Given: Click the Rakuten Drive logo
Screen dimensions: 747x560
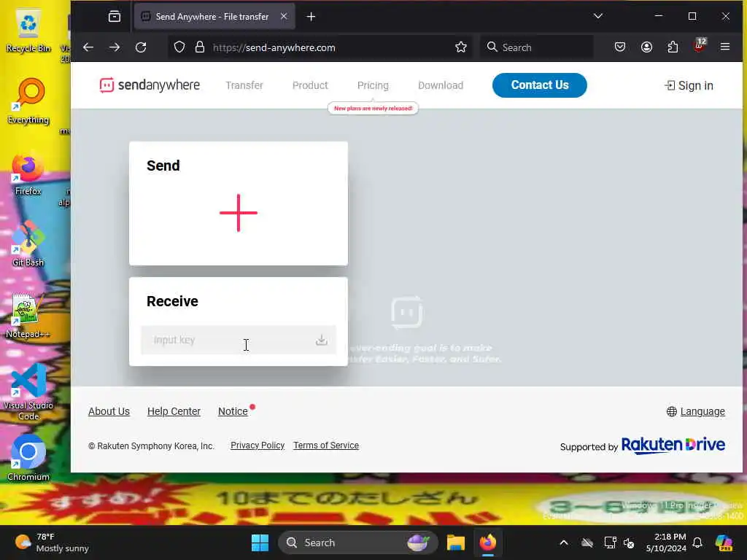Looking at the screenshot, I should tap(673, 445).
